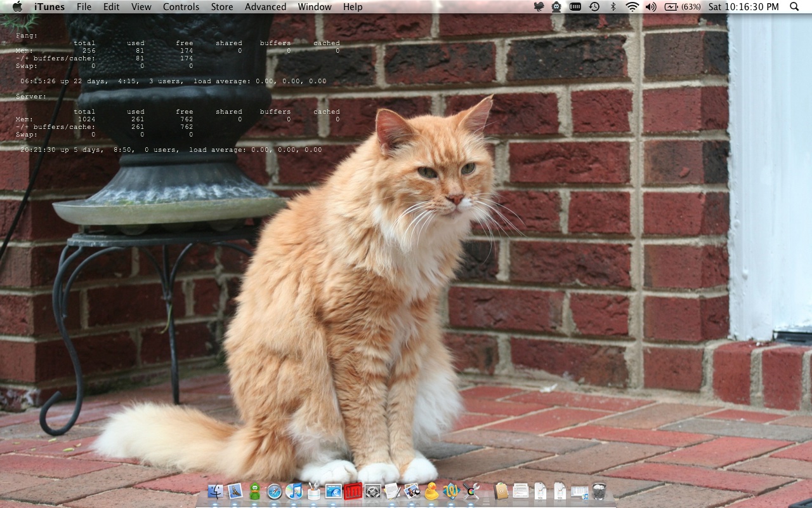Image resolution: width=812 pixels, height=508 pixels.
Task: Open the Window menu
Action: click(315, 6)
